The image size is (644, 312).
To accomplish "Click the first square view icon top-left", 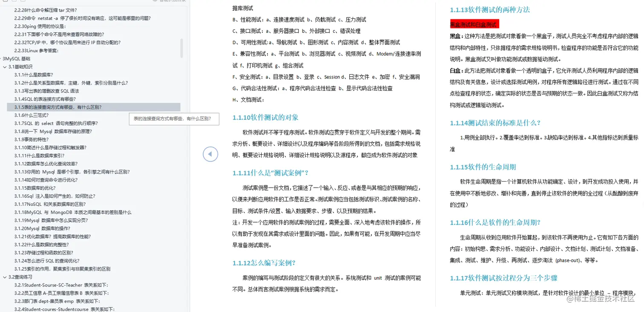I will tap(5, 1).
